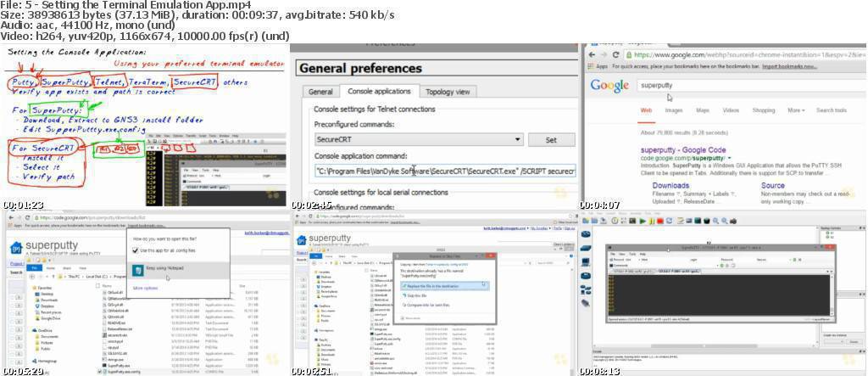Select the Shopping search tab

[764, 110]
